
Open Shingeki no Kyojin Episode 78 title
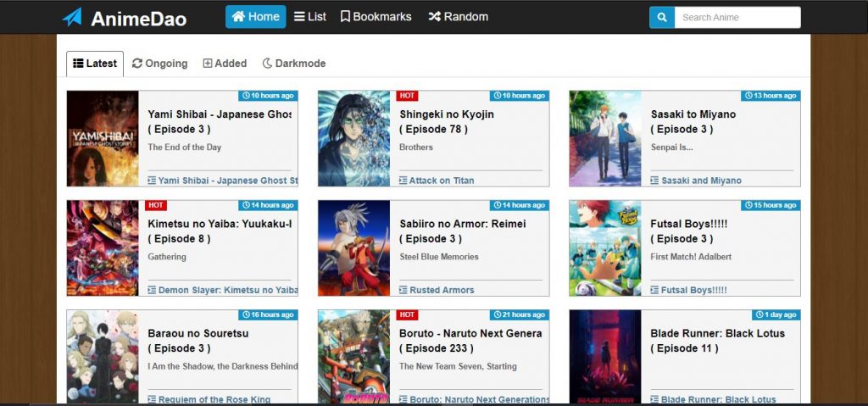[447, 122]
